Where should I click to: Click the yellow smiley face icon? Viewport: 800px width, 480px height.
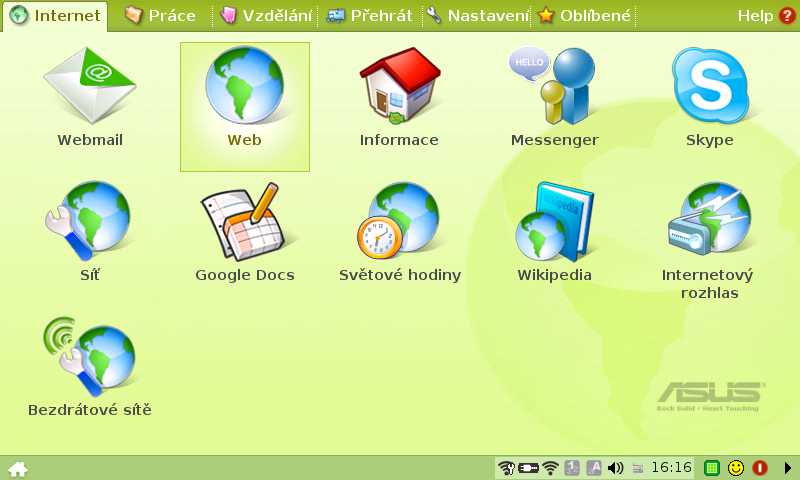point(736,468)
